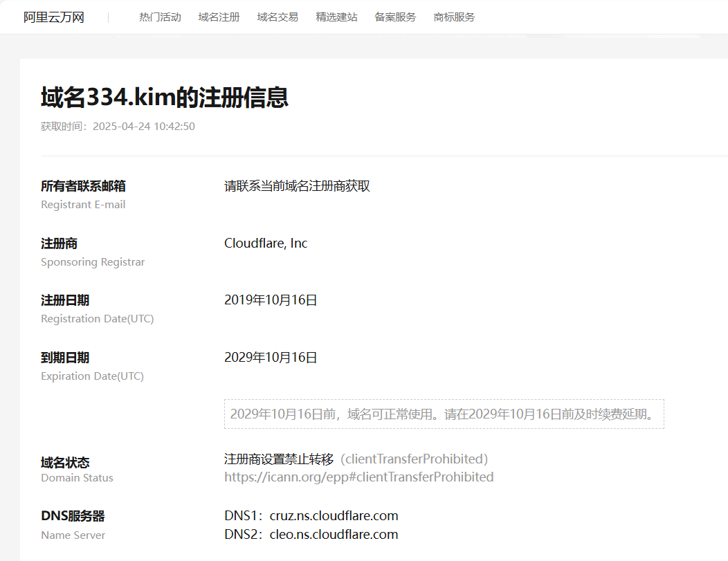Click the fetch time 2025-04-24 10:42:50
The image size is (728, 561).
pyautogui.click(x=144, y=126)
